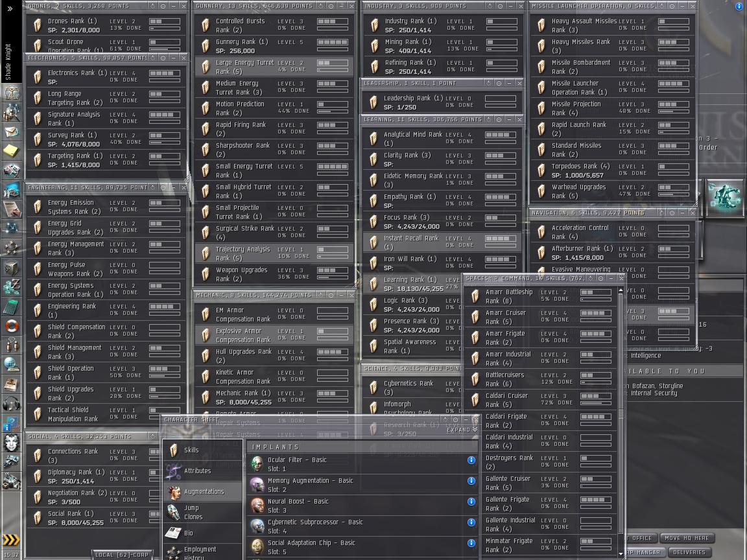Toggle pin on the Electronics skills window
This screenshot has height=560, width=747.
click(163, 58)
